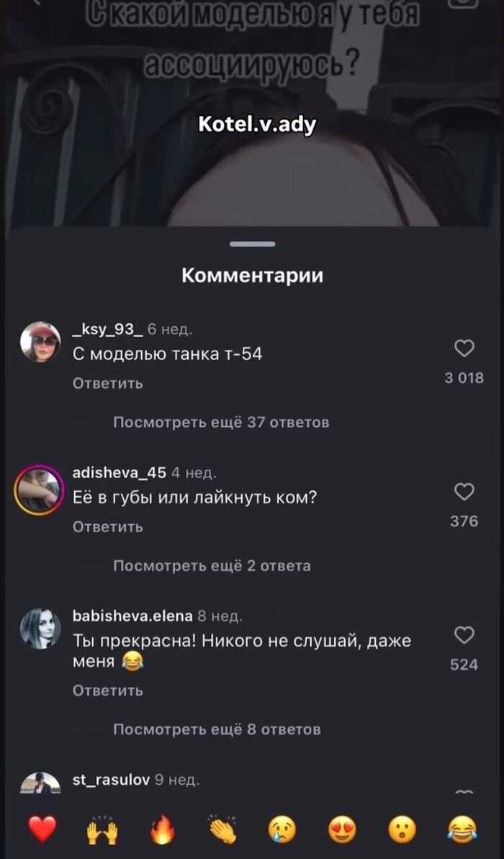Like the _ksy_93_ comment with heart
The height and width of the screenshot is (859, 504).
pos(464,348)
